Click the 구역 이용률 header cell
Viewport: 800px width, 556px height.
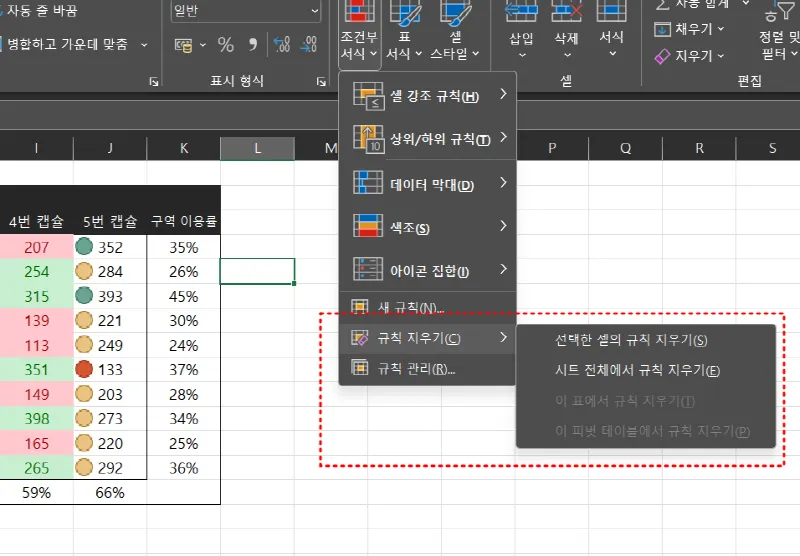(x=184, y=221)
